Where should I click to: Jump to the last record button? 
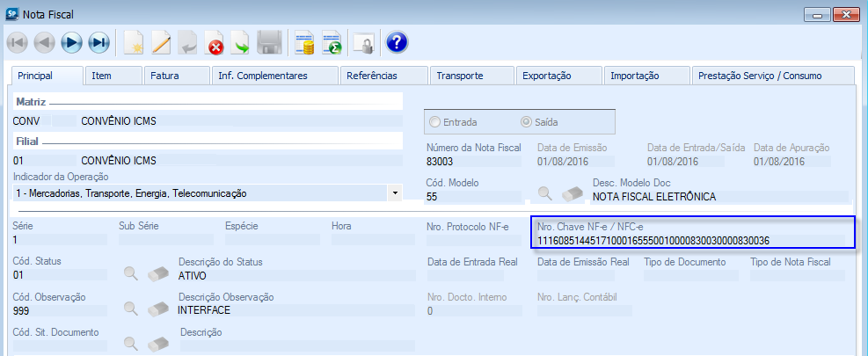coord(98,42)
